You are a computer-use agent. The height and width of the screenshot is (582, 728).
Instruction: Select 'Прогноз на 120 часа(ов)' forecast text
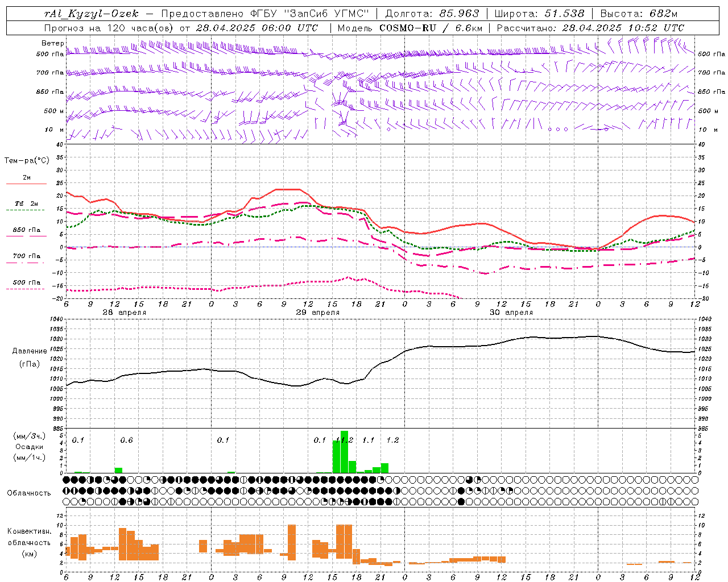109,28
